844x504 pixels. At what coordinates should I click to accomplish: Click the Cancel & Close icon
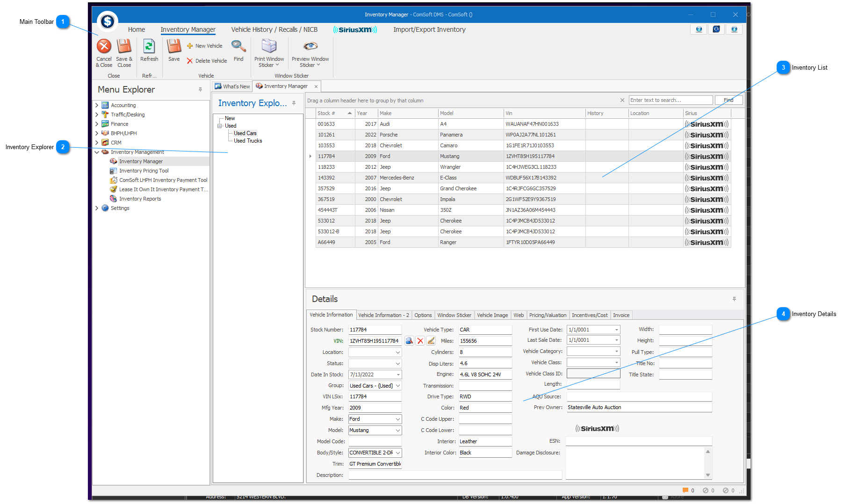(104, 47)
